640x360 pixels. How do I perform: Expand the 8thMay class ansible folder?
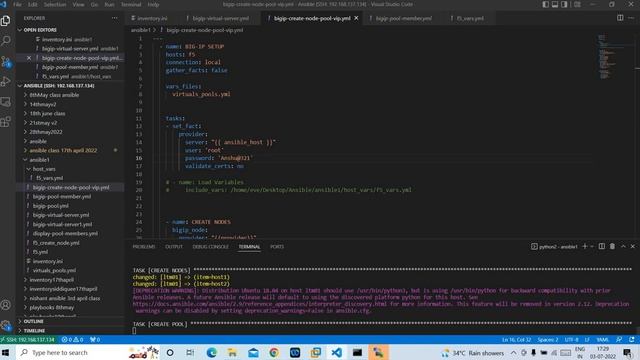[54, 95]
